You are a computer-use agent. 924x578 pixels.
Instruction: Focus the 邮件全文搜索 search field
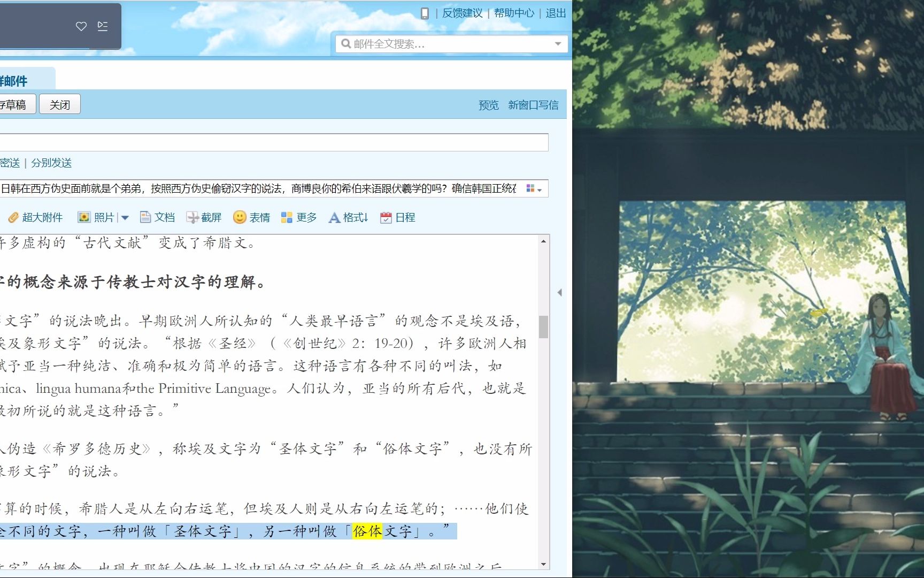452,44
